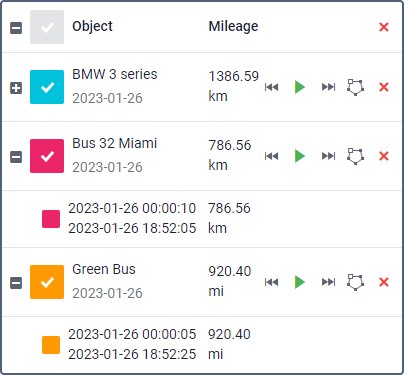Toggle the pink Bus 32 Miami checkbox
The height and width of the screenshot is (375, 404).
pyautogui.click(x=47, y=156)
